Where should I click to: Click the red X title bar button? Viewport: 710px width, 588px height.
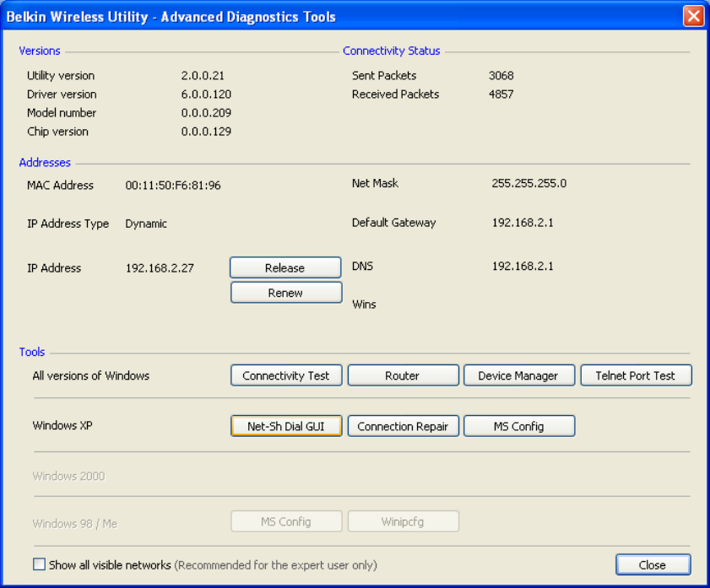coord(693,16)
